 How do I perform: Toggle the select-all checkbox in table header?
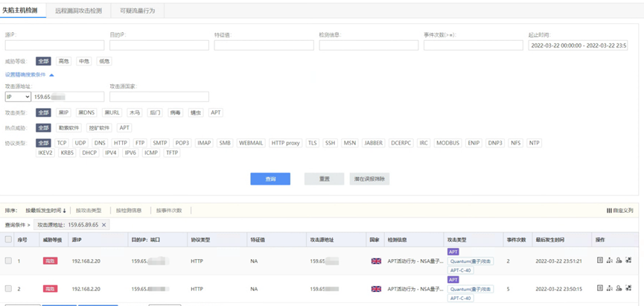(x=9, y=240)
